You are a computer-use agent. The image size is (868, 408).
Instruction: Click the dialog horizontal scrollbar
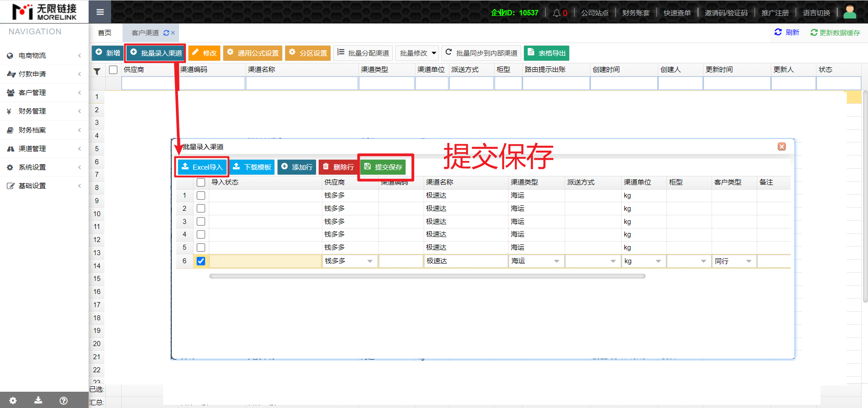tap(427, 276)
